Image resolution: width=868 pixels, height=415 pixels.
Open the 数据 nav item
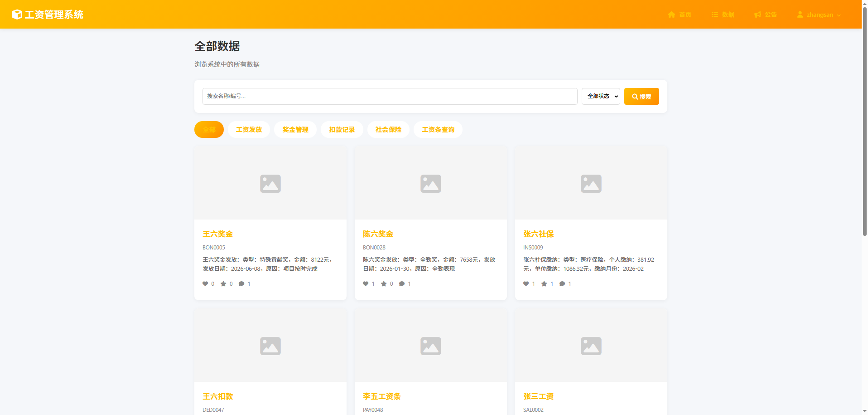[x=723, y=15]
